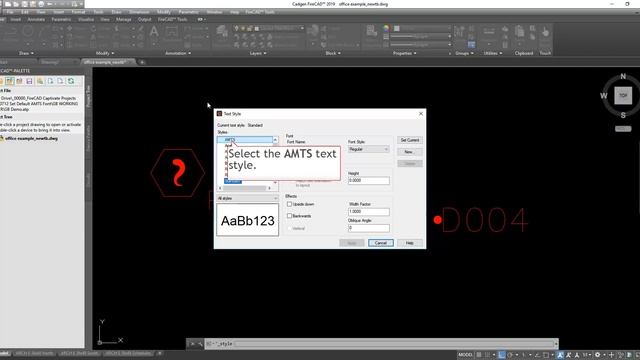Click the Measure icon in Utilities panel

point(489,31)
